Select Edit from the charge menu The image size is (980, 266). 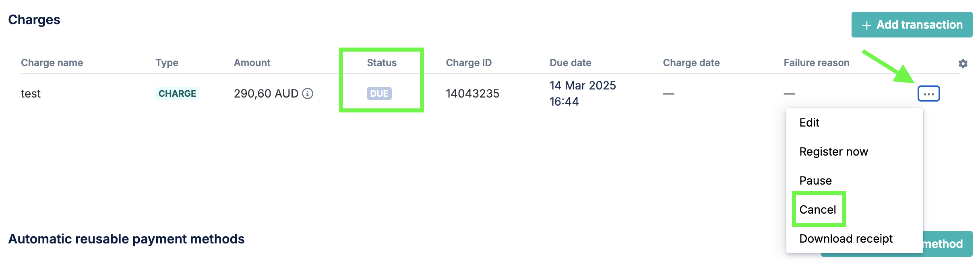(x=809, y=123)
